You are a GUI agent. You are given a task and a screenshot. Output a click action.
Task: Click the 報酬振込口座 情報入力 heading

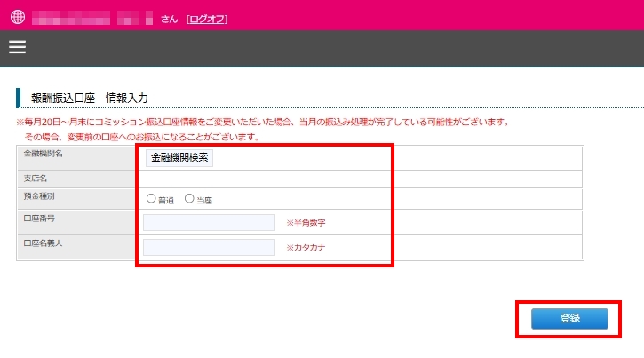[x=90, y=98]
